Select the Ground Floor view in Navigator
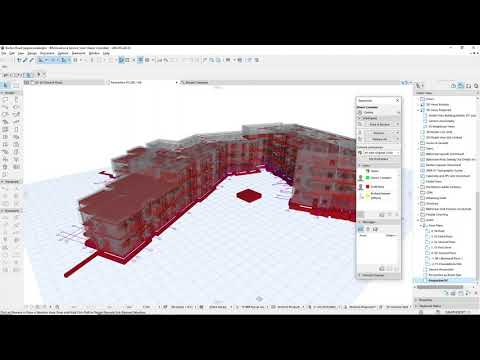 (x=441, y=253)
